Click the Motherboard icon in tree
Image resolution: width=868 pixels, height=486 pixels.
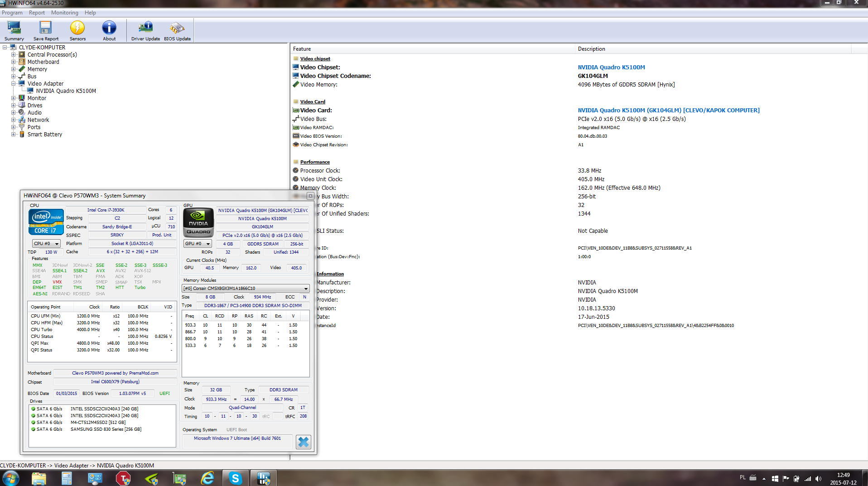click(22, 62)
